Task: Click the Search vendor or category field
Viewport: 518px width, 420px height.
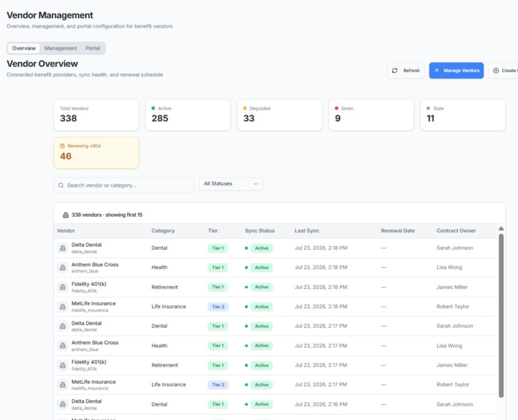Action: [124, 185]
